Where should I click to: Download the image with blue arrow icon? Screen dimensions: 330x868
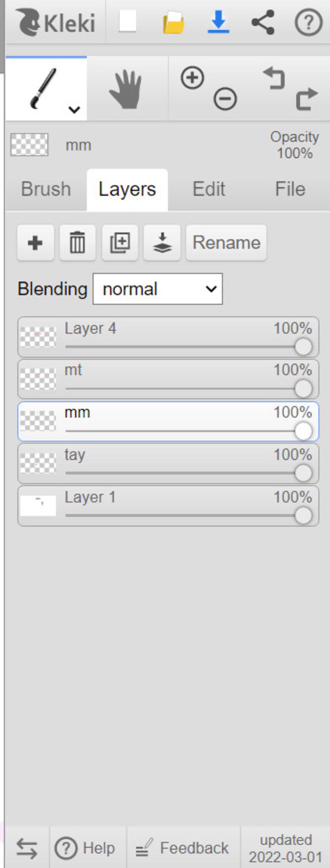coord(218,22)
